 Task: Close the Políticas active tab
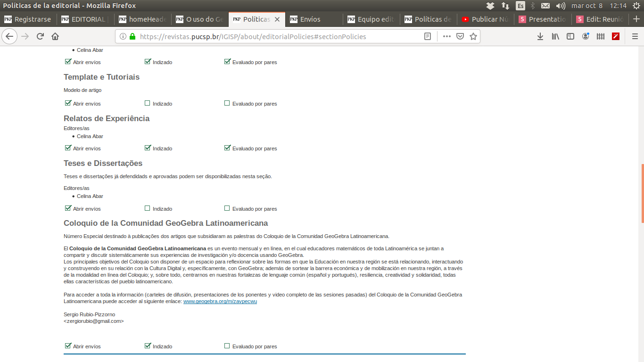pyautogui.click(x=277, y=19)
